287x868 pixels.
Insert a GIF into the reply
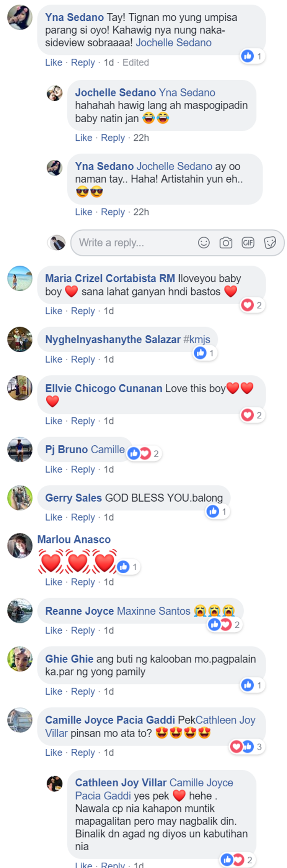(248, 243)
